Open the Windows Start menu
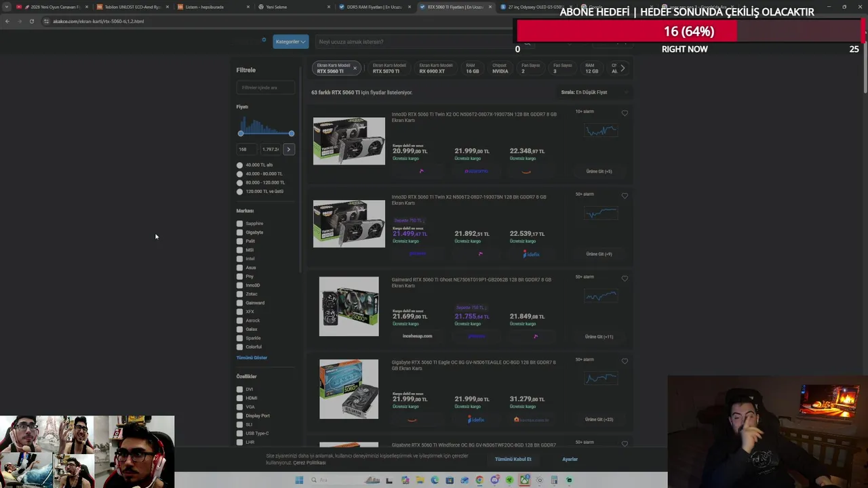The height and width of the screenshot is (488, 868). click(x=299, y=480)
